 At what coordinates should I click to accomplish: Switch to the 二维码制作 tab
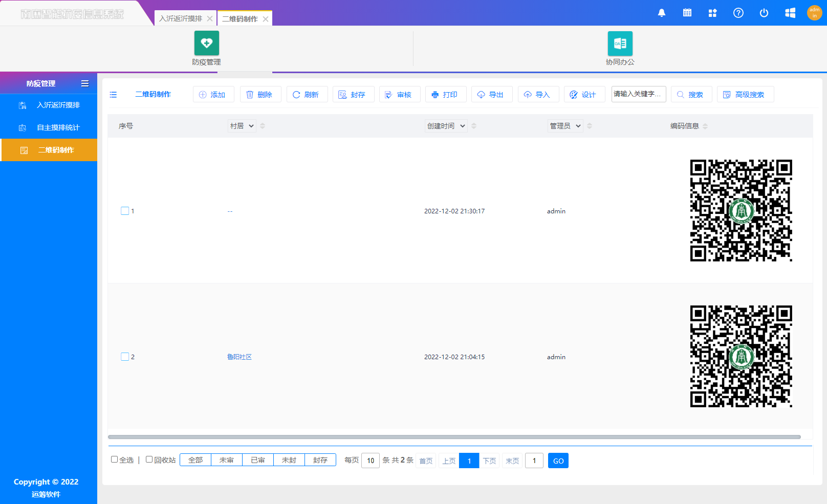(x=240, y=19)
